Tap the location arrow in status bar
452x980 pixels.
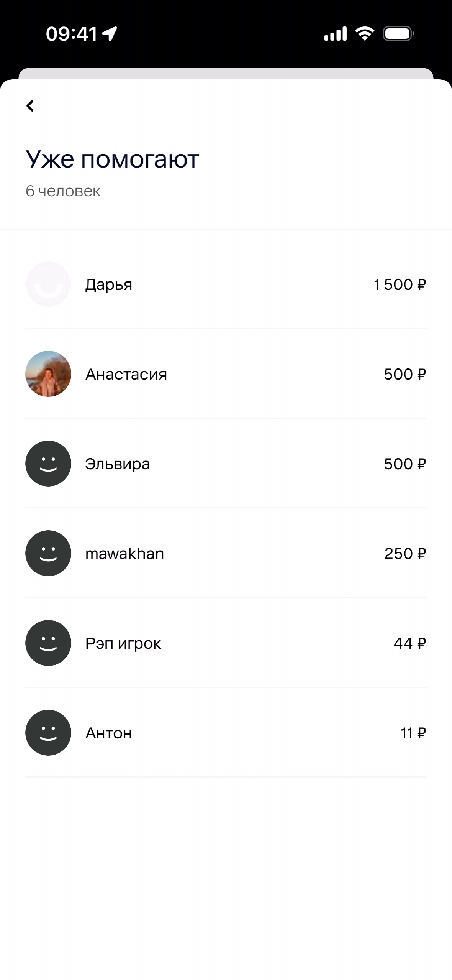(110, 34)
